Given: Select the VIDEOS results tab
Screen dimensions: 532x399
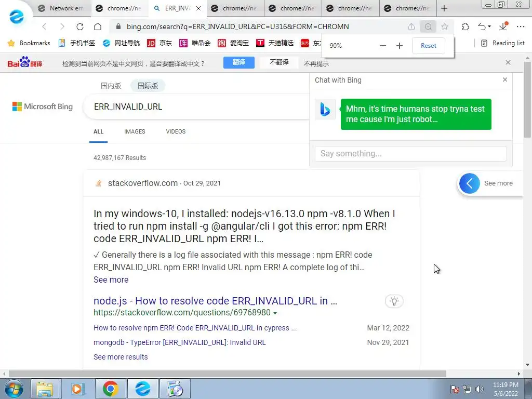Looking at the screenshot, I should (176, 131).
